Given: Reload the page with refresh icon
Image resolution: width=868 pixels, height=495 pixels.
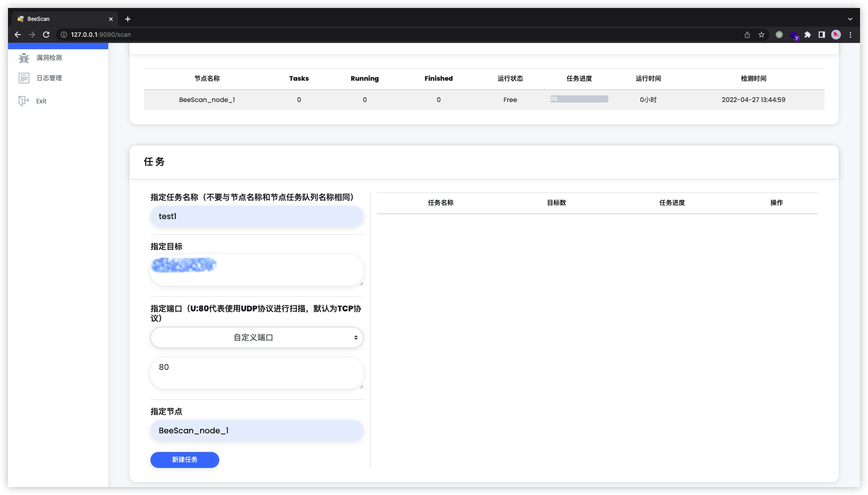Looking at the screenshot, I should pos(46,35).
